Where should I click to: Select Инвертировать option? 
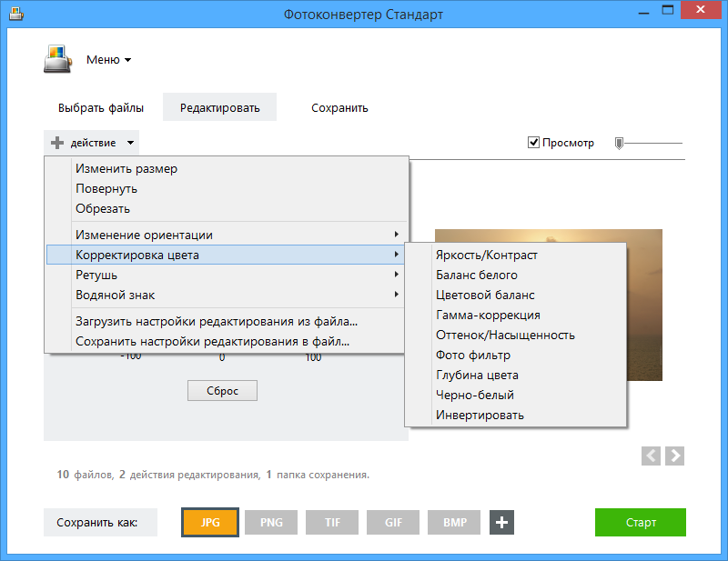515,415
